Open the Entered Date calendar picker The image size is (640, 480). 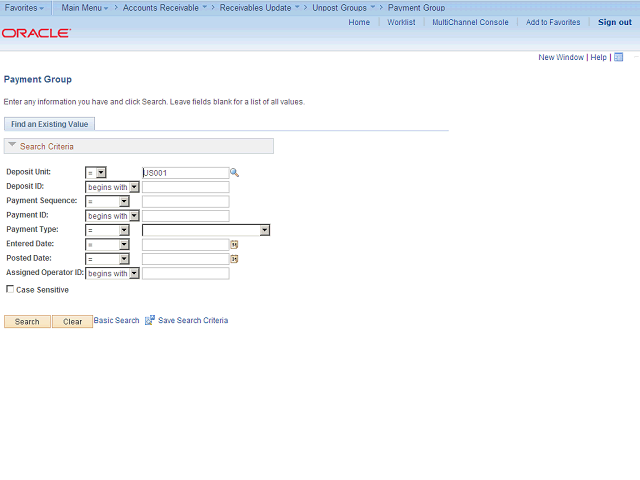tap(234, 244)
